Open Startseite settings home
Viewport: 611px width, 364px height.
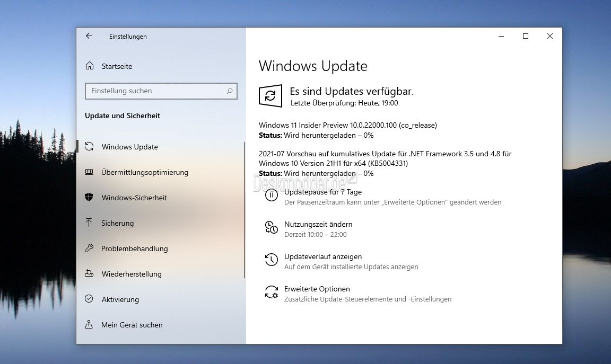[x=117, y=66]
